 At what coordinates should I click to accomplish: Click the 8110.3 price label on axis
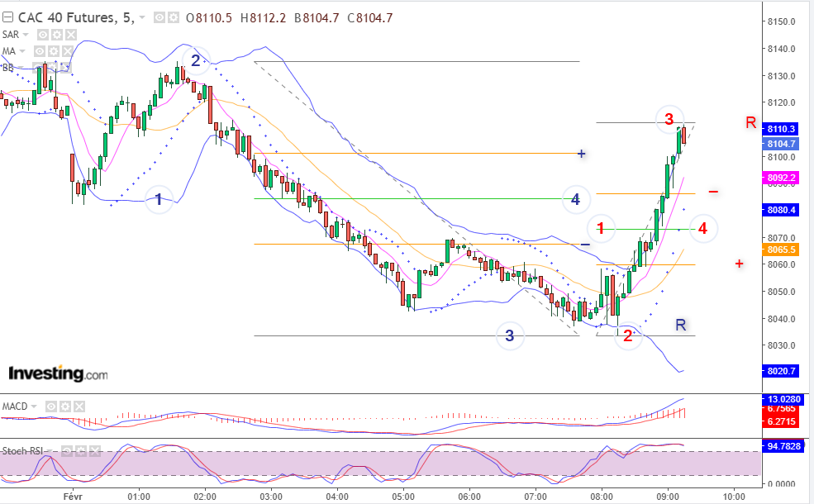[x=781, y=129]
